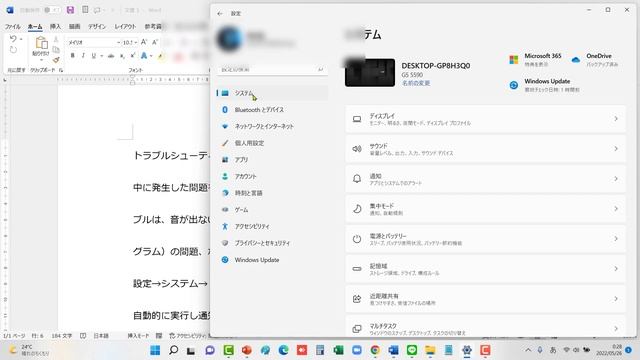
Task: Open Google Chrome from the taskbar
Action: (x=375, y=350)
